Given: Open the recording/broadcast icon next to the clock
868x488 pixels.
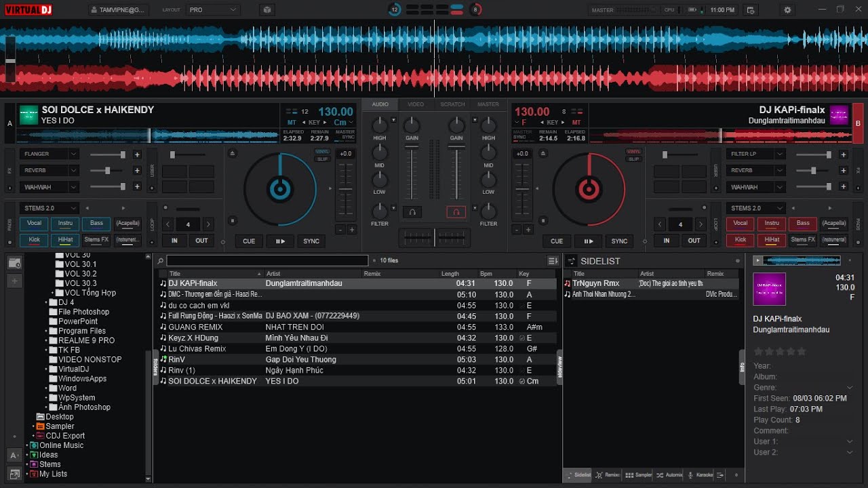Looking at the screenshot, I should coord(750,10).
